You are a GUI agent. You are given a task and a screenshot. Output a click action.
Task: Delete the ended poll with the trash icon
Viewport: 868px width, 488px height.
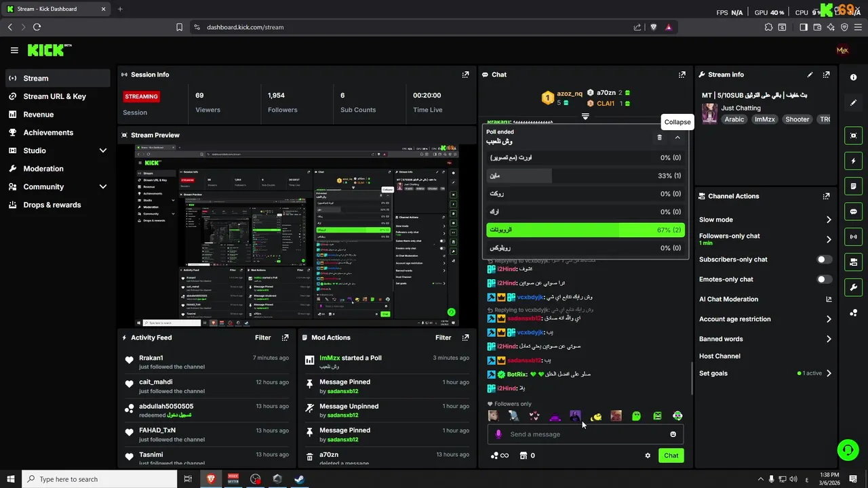tap(660, 138)
